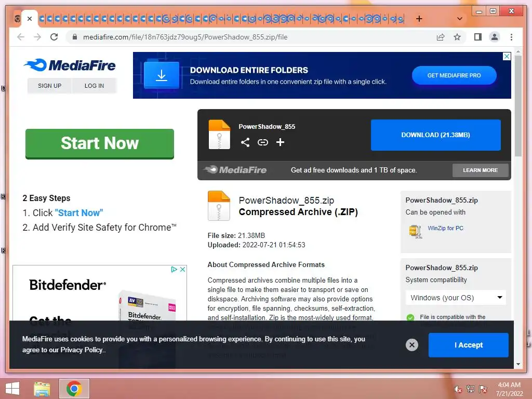
Task: Click the orange zip icon beside PowerShadow_855.zip
Action: [219, 206]
